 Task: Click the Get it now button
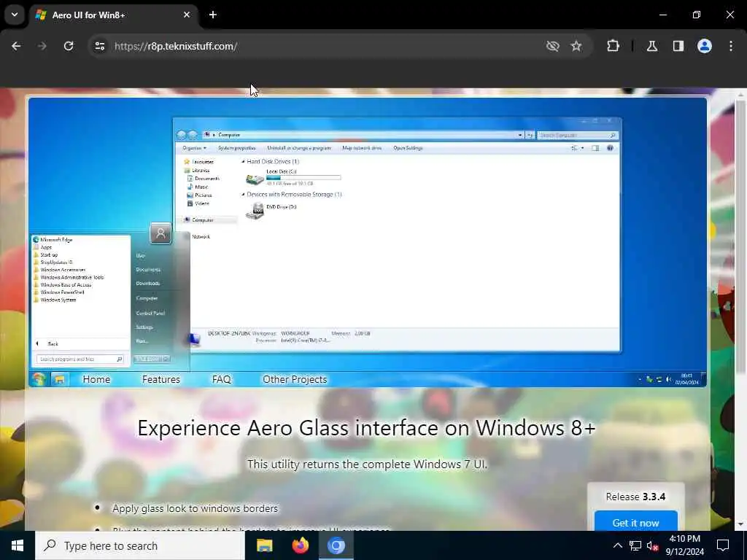(x=635, y=522)
